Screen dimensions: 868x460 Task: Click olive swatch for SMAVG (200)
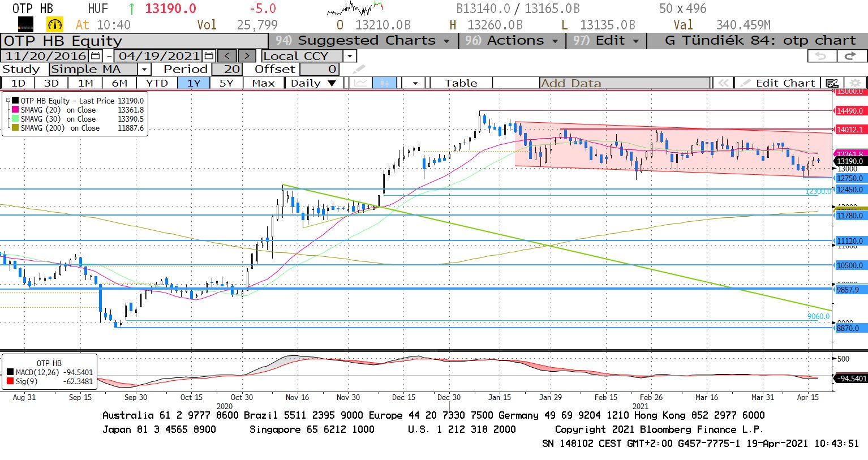[x=16, y=128]
